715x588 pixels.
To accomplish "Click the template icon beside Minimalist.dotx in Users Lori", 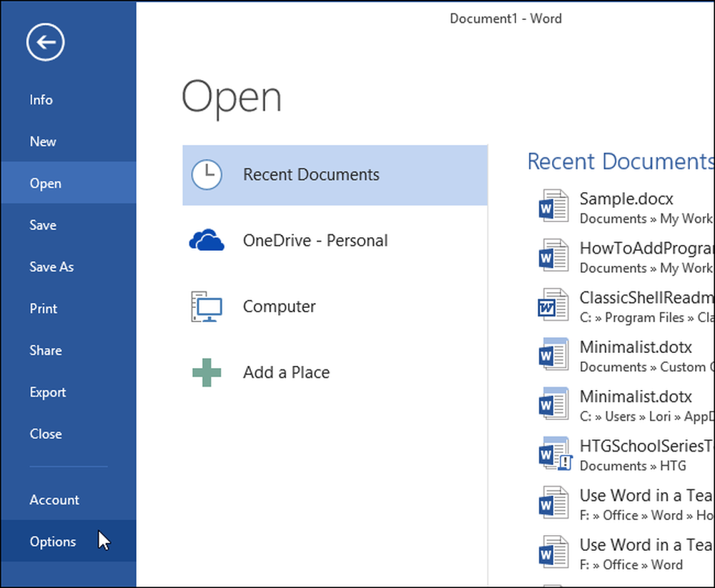I will (x=553, y=404).
